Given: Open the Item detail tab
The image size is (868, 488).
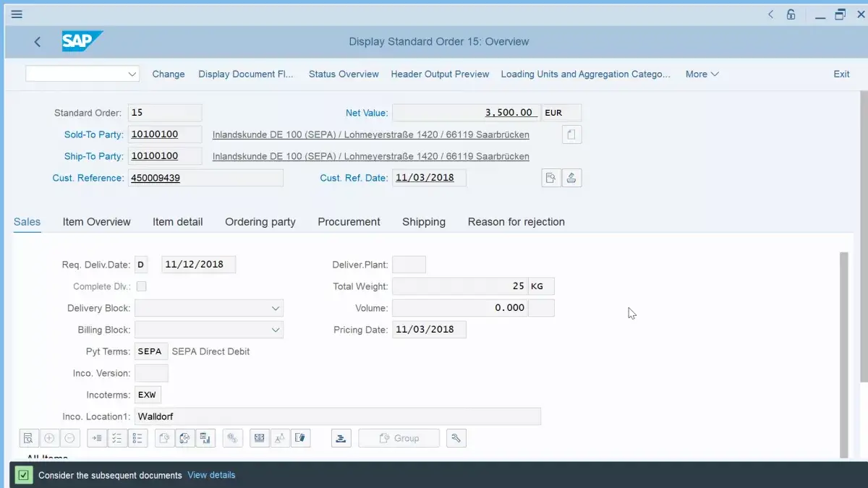Looking at the screenshot, I should (x=178, y=222).
